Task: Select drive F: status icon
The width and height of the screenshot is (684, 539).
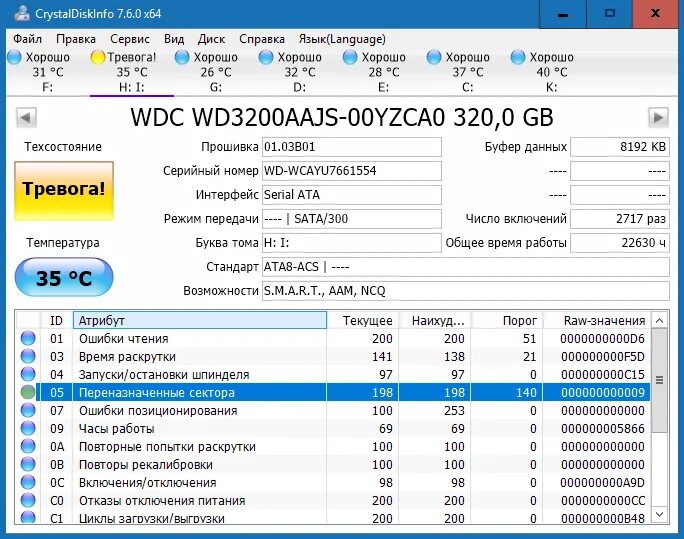Action: [x=14, y=57]
